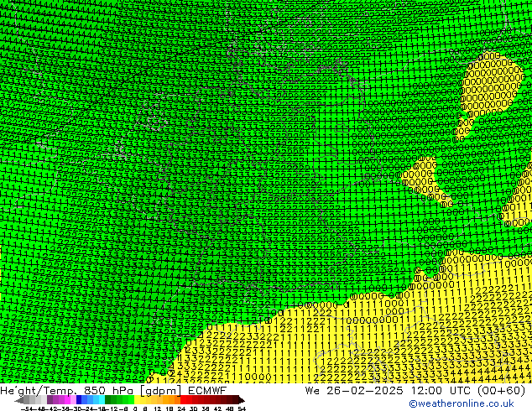Click the 'Height/Temp. 850 hPa [gdpm] ECMWF' title
Viewport: 532px width, 411px height.
point(113,390)
